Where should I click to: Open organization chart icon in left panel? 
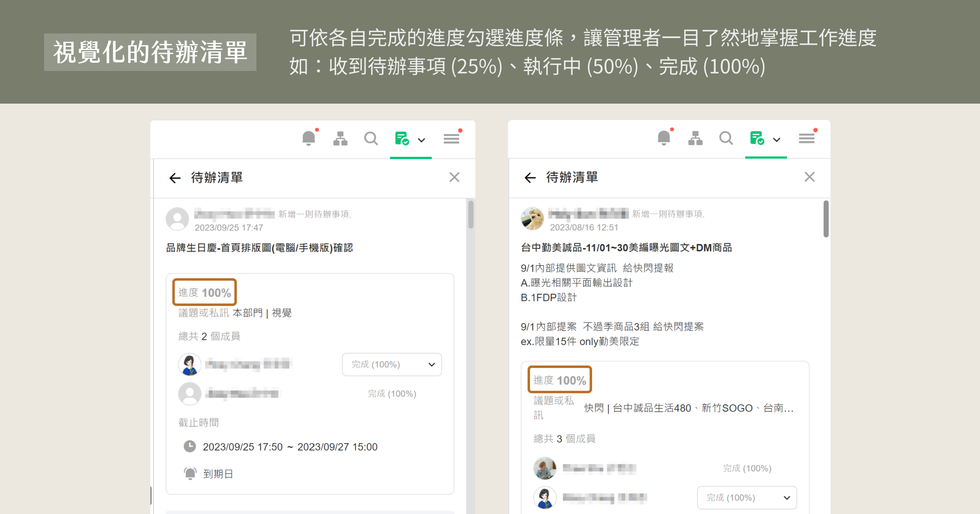pos(340,139)
